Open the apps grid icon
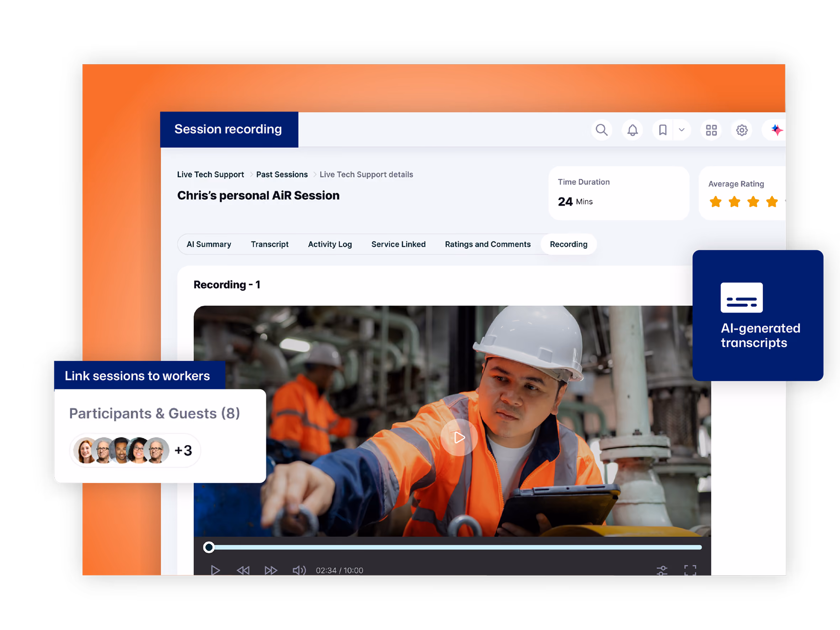Viewport: 840px width, 630px height. (x=711, y=130)
